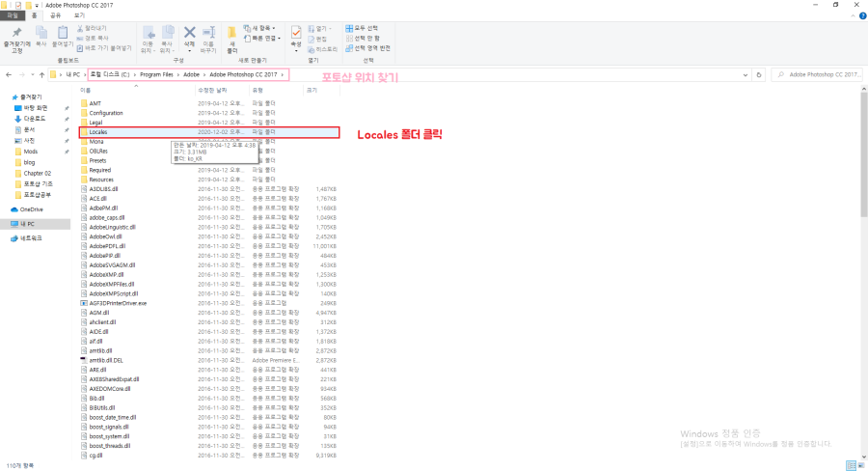Image resolution: width=868 pixels, height=471 pixels.
Task: Click 선택 안 함 select none
Action: pyautogui.click(x=364, y=39)
